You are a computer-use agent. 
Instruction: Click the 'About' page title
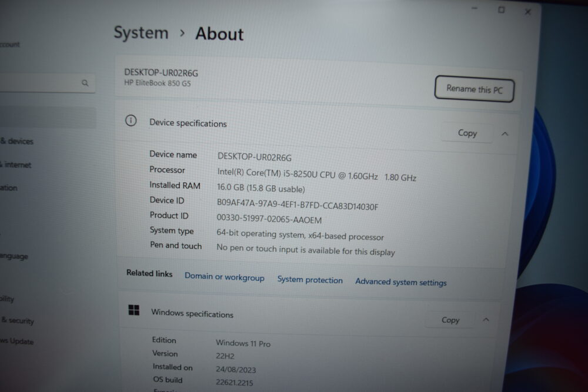click(x=219, y=33)
